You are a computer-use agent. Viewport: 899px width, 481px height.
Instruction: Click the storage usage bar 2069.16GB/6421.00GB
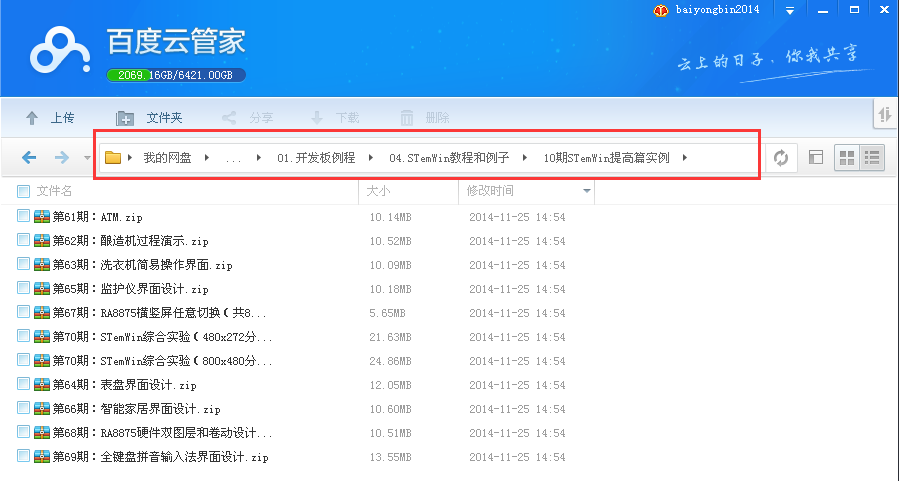click(176, 75)
